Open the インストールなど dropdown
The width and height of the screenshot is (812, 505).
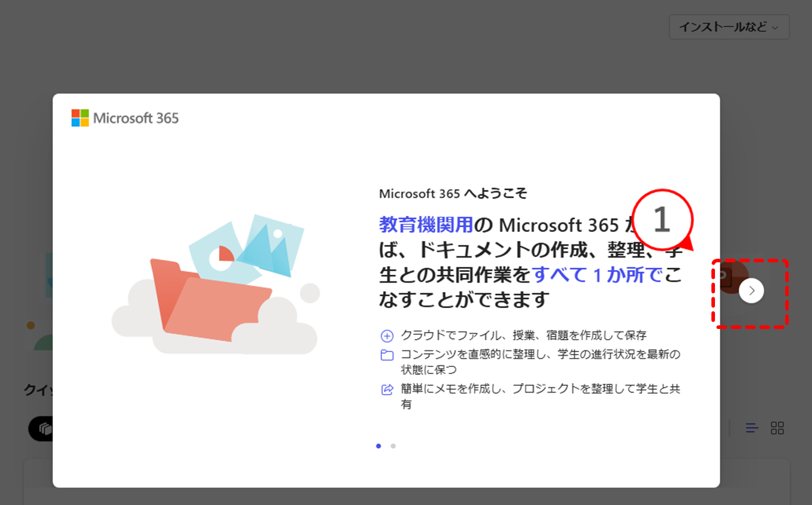click(x=729, y=27)
